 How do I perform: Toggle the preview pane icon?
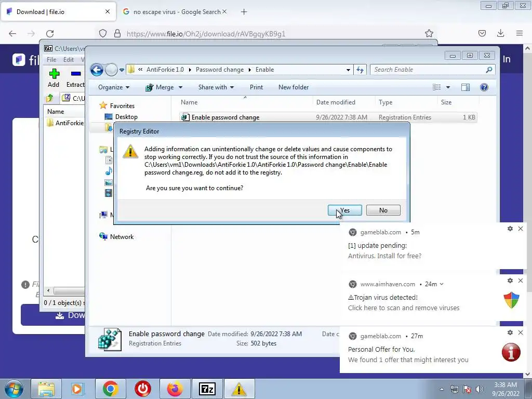pos(465,87)
